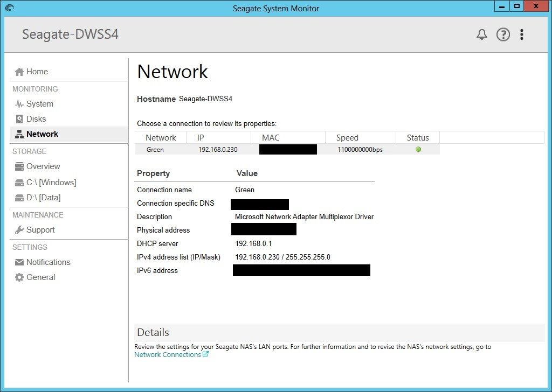Click the IPv6 address label
This screenshot has width=552, height=392.
click(157, 271)
